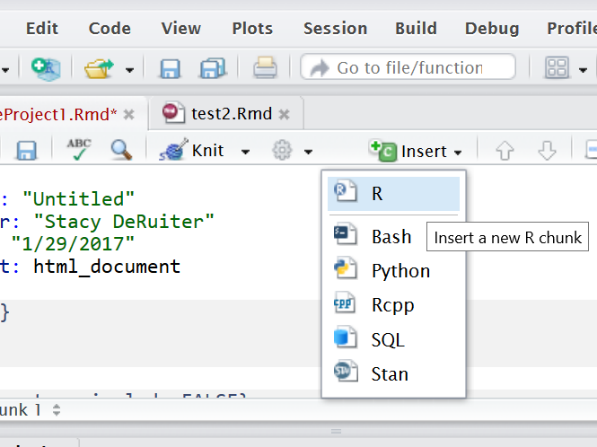597x447 pixels.
Task: Choose Python from the Insert chunk menu
Action: (394, 271)
